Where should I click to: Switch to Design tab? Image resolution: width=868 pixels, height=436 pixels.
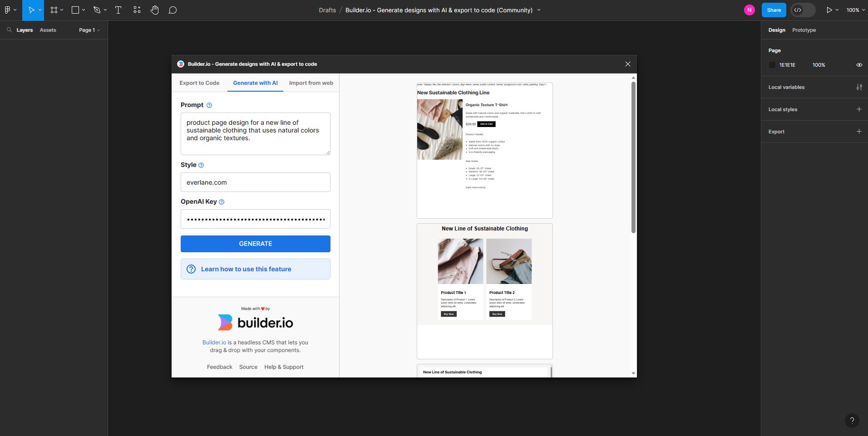point(776,30)
